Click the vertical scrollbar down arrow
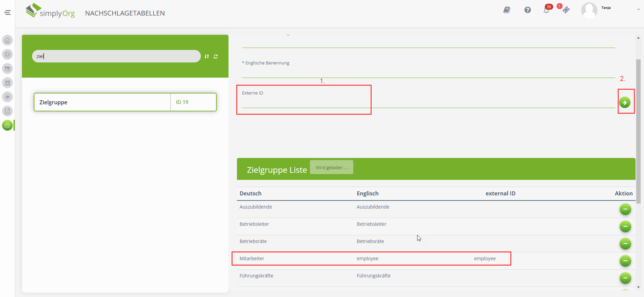The image size is (644, 297). click(638, 287)
